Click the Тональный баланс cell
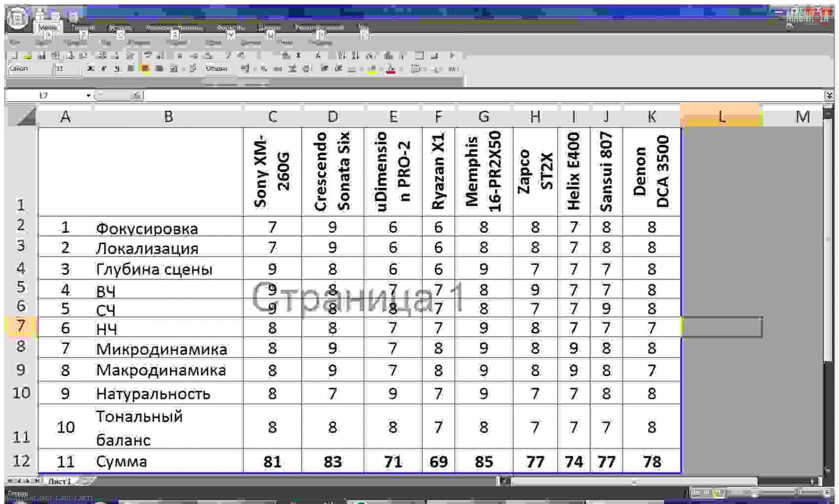This screenshot has width=839, height=504. point(168,427)
